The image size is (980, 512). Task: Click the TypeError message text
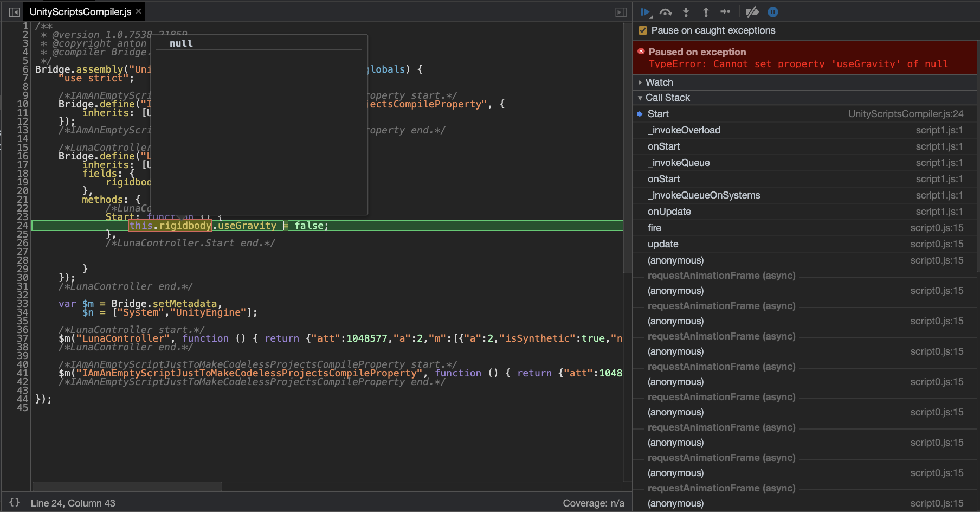click(798, 64)
